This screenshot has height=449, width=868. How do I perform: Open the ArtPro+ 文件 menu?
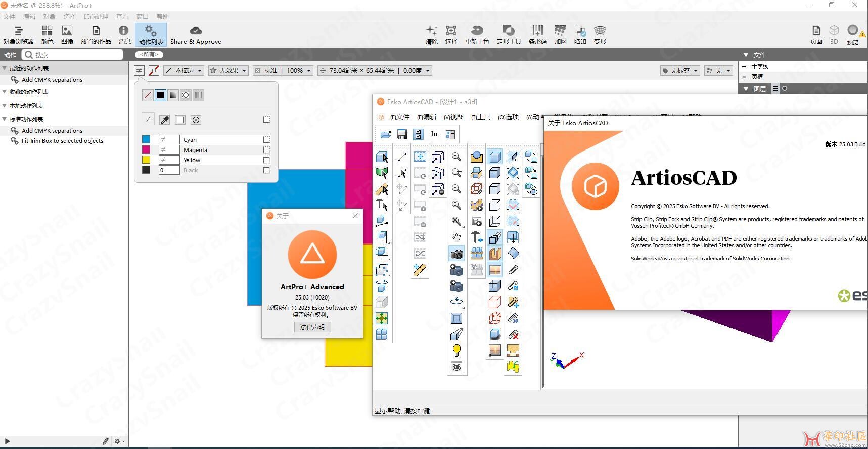pyautogui.click(x=9, y=17)
